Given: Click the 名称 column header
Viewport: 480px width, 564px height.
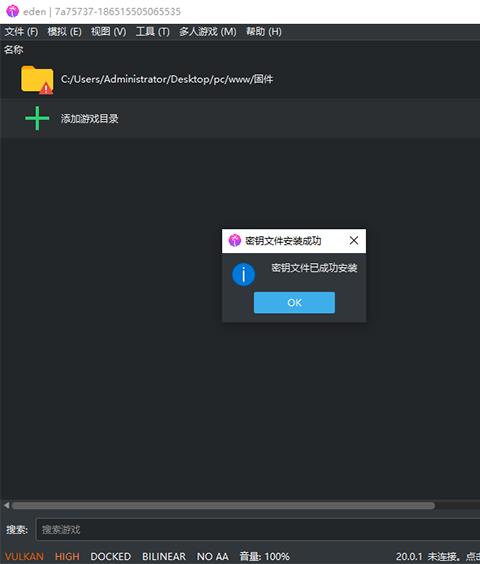Looking at the screenshot, I should pos(14,50).
